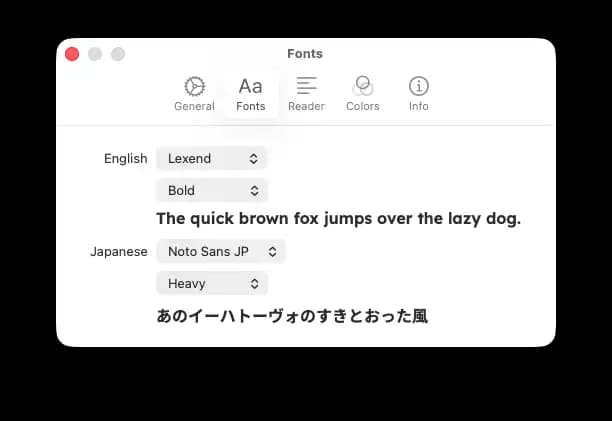Open the Bold weight dropdown
Screen dimensions: 612x421
tap(212, 190)
